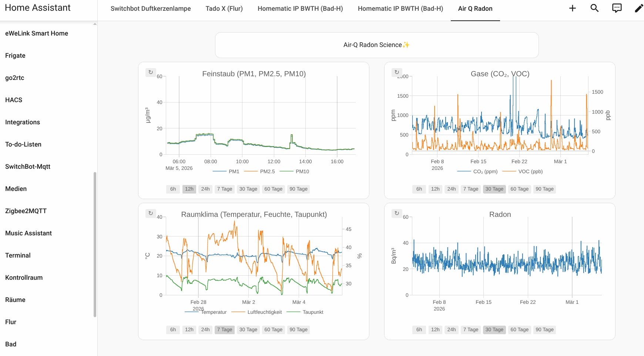Viewport: 644px width, 356px height.
Task: Refresh the Radon chart
Action: 397,213
